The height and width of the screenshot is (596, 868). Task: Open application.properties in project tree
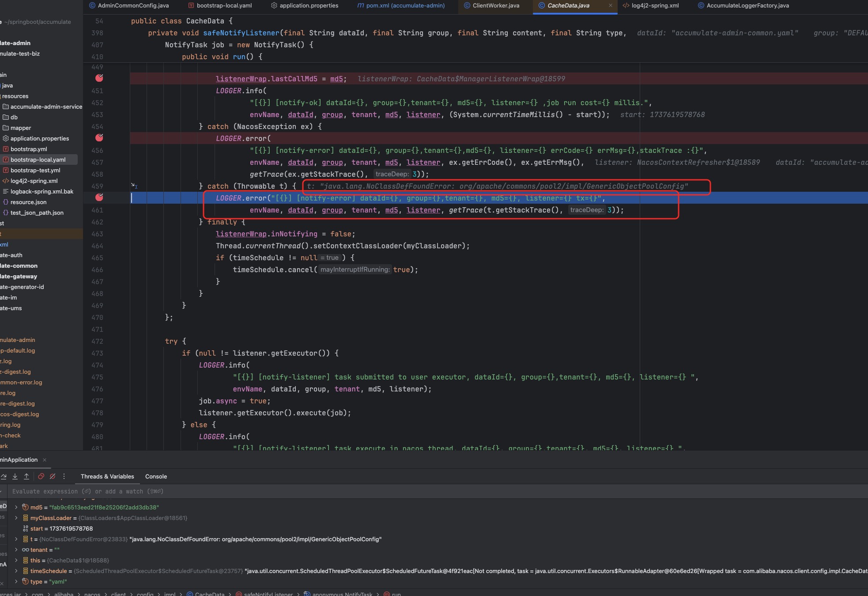tap(36, 138)
